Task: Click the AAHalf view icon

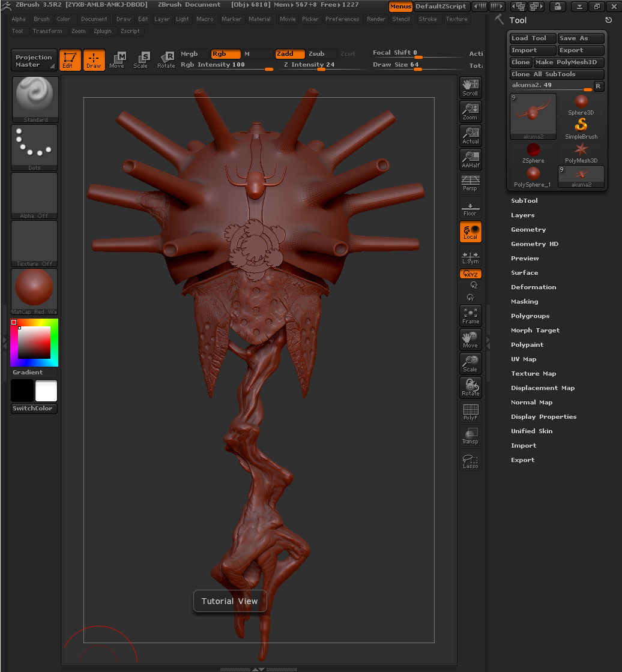Action: click(x=470, y=159)
